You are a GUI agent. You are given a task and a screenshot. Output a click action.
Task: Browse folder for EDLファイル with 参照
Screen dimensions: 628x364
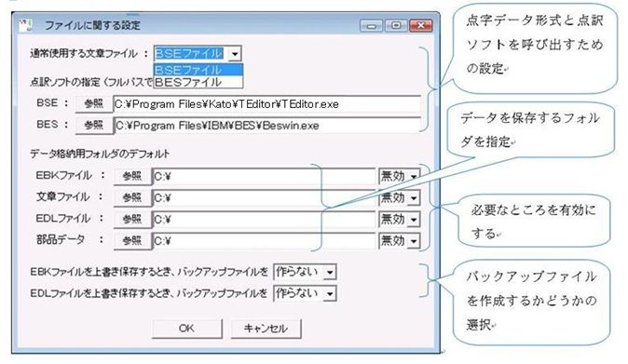coord(132,219)
